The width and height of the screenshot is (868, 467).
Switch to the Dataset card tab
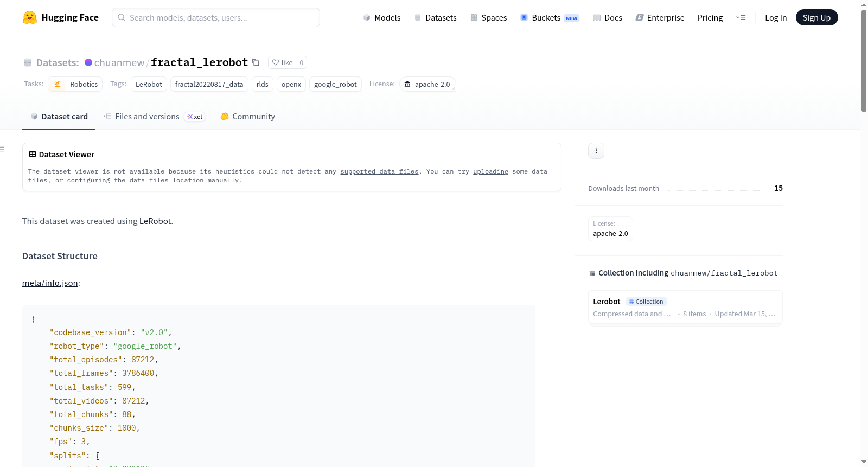coord(59,117)
